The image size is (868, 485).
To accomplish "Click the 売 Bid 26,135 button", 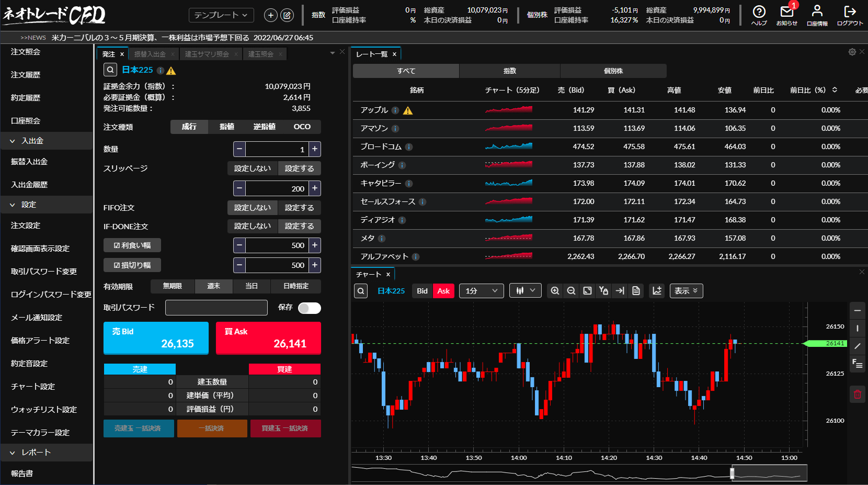I will 156,338.
